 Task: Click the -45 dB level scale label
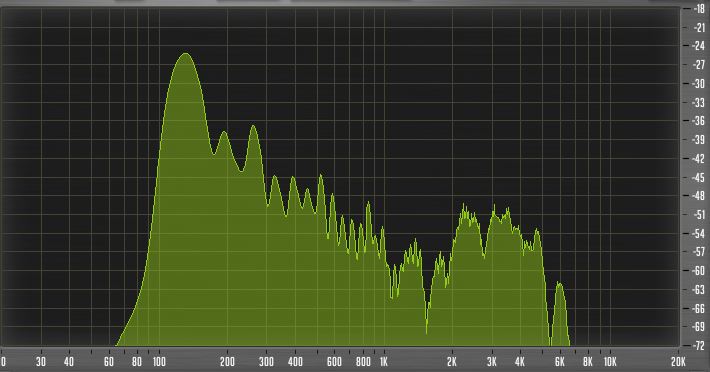point(699,177)
